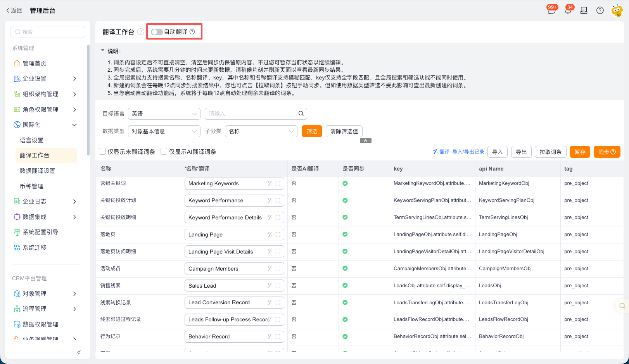
Task: Expand the Marketing Keywords field editor icon
Action: pyautogui.click(x=278, y=183)
